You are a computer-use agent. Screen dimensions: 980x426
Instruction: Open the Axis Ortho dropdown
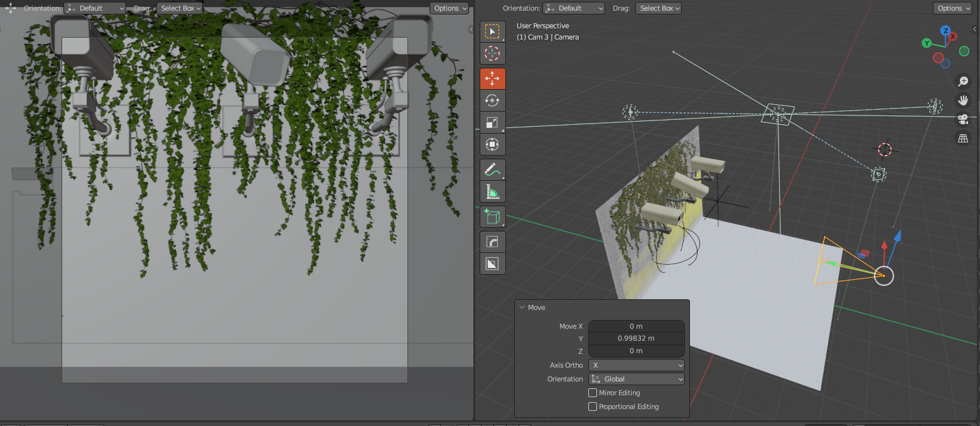pyautogui.click(x=636, y=365)
